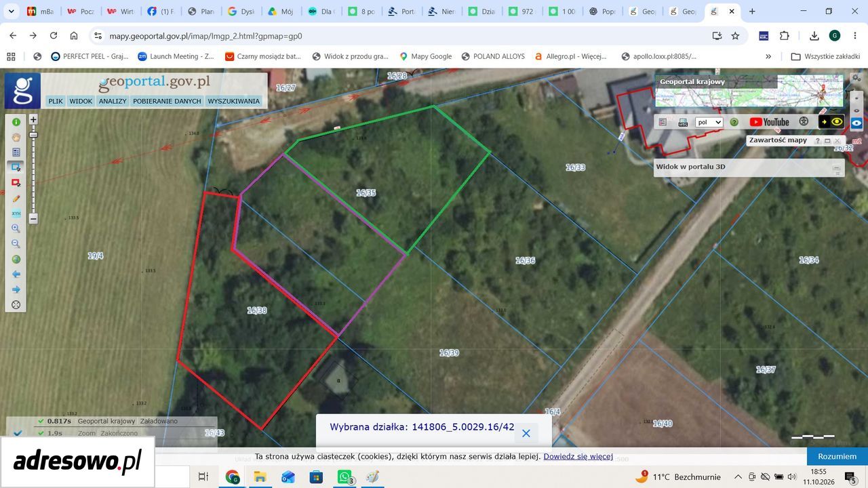Show hidden system tray icons
This screenshot has height=488, width=868.
(x=738, y=476)
